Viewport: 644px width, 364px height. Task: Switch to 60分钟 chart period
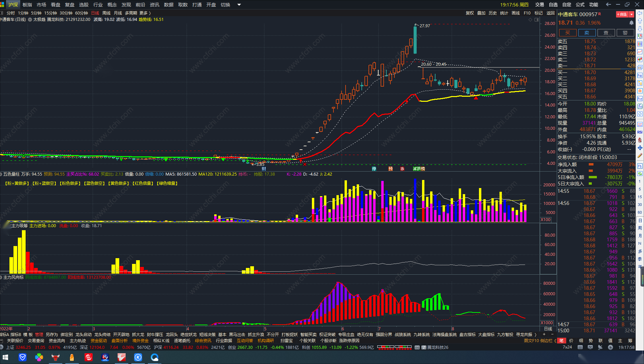pos(82,13)
